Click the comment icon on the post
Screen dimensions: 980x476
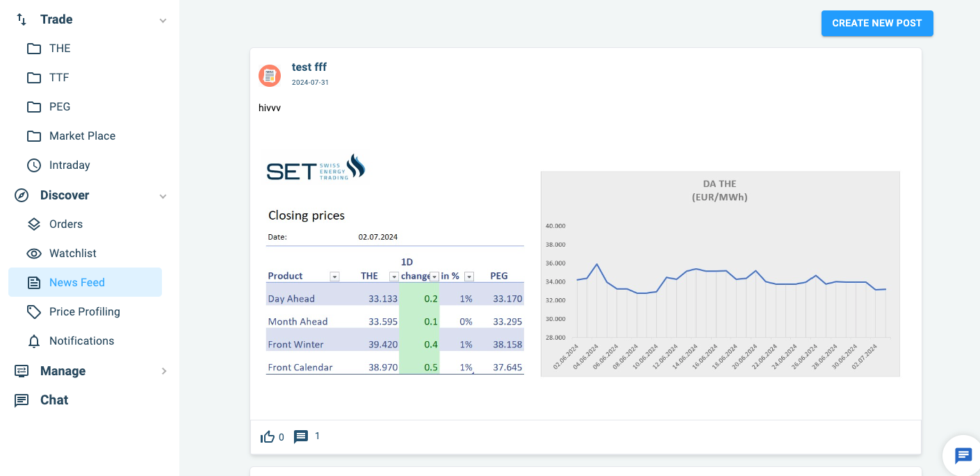302,436
